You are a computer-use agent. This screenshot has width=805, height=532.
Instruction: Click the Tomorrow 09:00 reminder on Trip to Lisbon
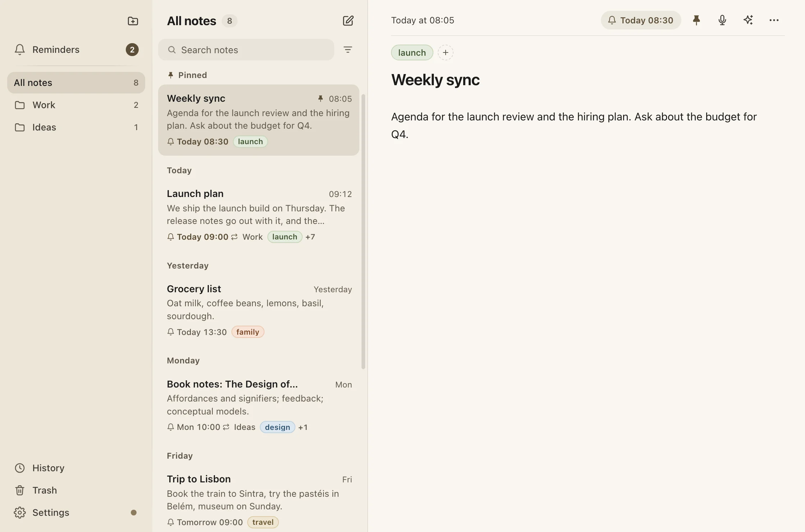(x=205, y=522)
